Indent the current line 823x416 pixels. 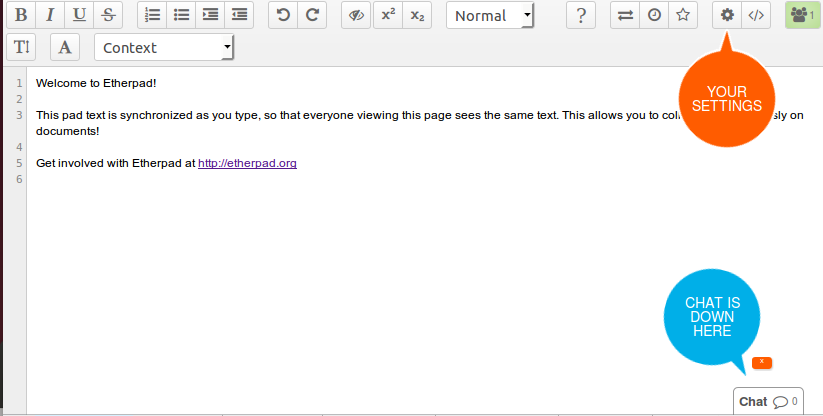[210, 15]
